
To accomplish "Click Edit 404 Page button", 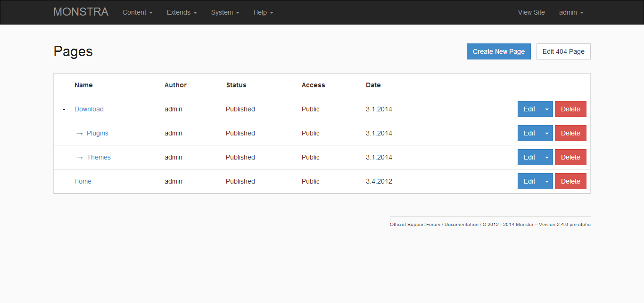I will pos(563,51).
